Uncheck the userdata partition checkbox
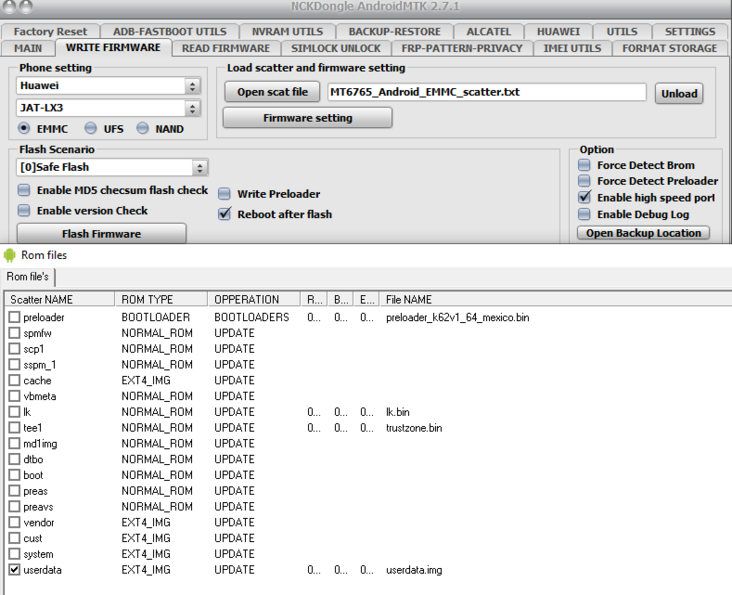The height and width of the screenshot is (595, 732). (14, 569)
